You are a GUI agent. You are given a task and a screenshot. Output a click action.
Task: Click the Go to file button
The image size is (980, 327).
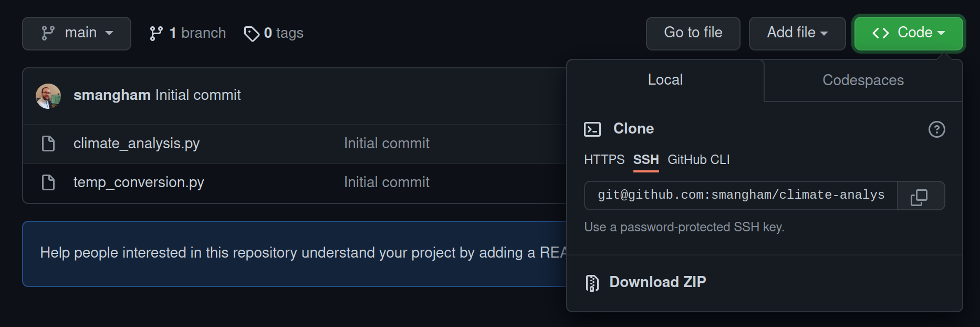coord(693,33)
